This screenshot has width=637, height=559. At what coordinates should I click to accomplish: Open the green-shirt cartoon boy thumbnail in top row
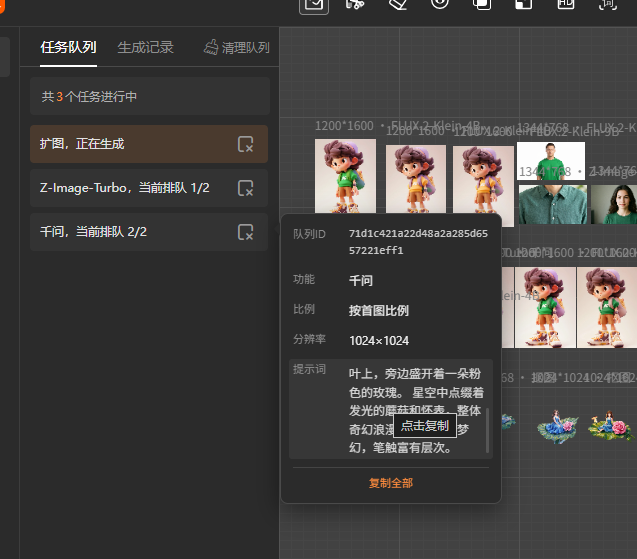[345, 176]
